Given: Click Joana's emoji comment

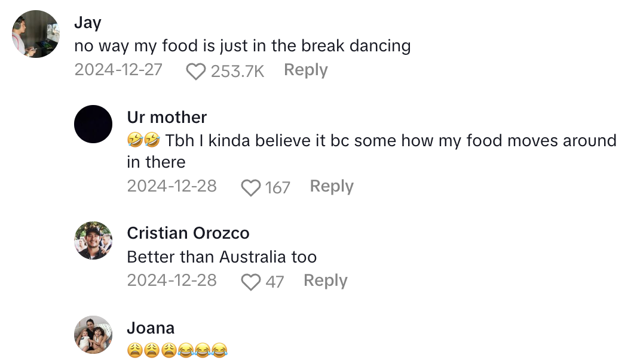Looking at the screenshot, I should pos(177,350).
